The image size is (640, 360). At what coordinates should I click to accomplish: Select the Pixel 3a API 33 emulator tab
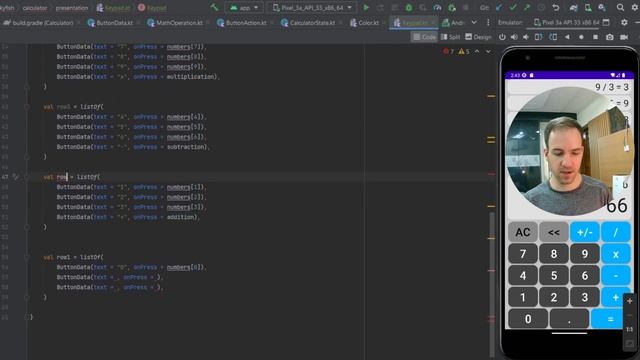567,23
